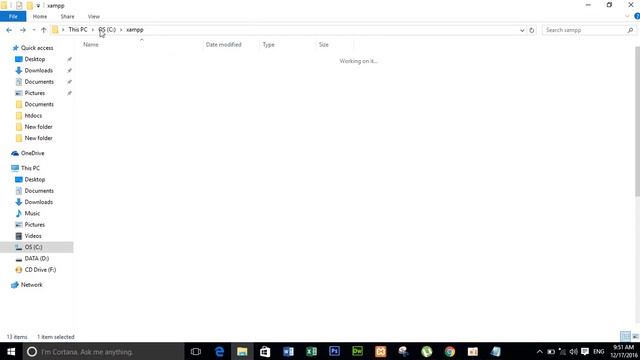The height and width of the screenshot is (360, 640).
Task: Select Network in navigation pane
Action: (31, 285)
